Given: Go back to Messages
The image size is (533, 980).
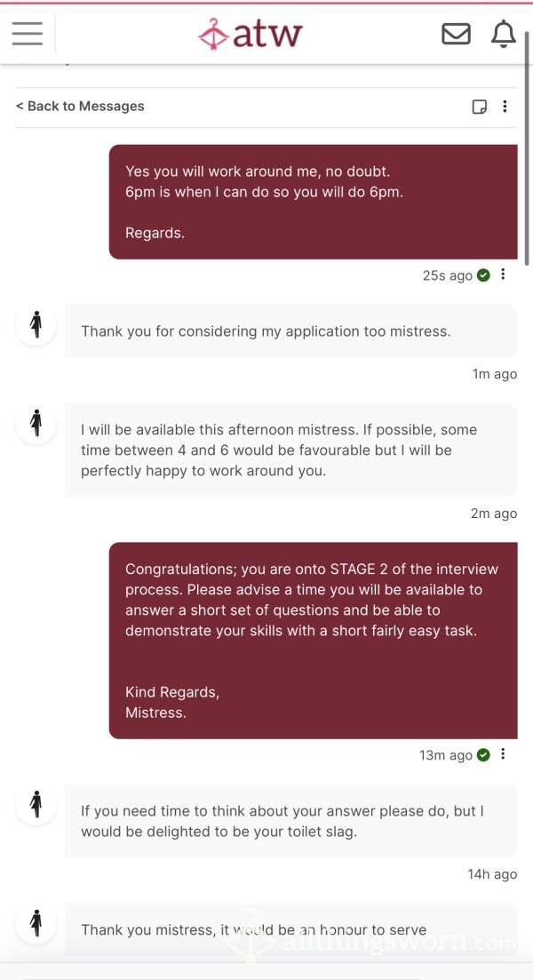Looking at the screenshot, I should click(80, 107).
